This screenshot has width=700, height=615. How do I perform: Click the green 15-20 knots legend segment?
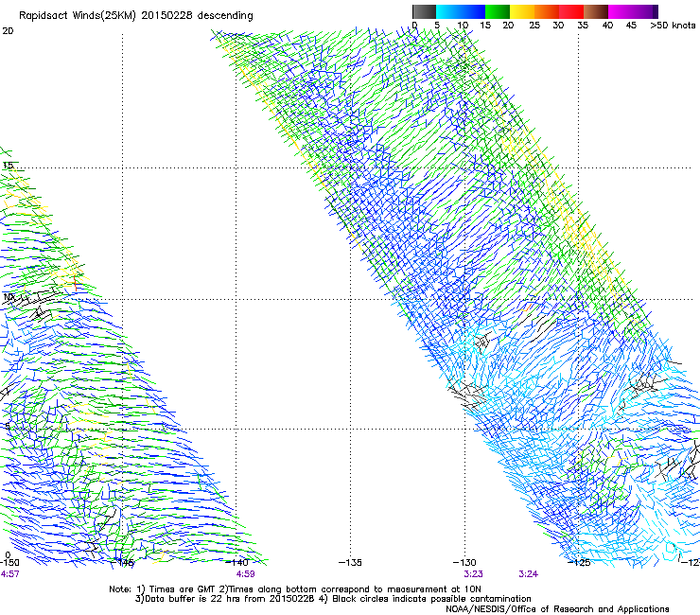pos(498,11)
